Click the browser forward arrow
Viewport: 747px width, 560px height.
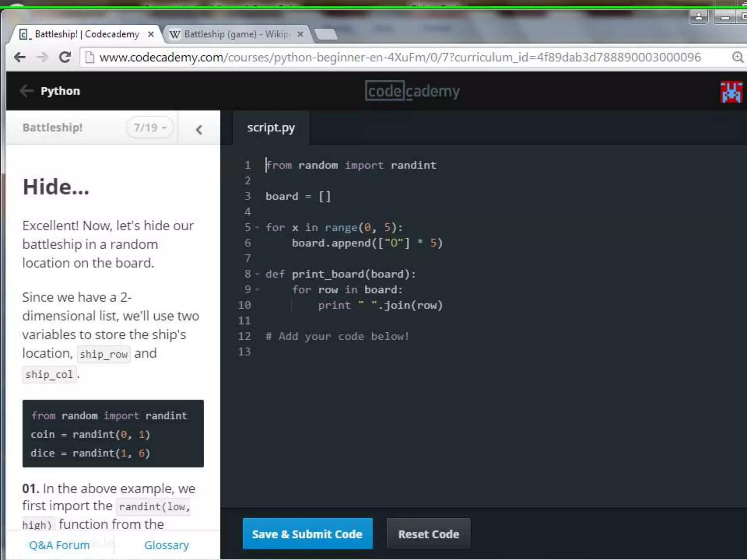(42, 57)
